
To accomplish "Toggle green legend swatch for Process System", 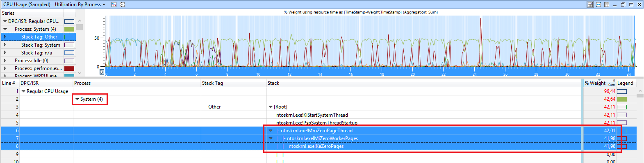I will click(69, 29).
